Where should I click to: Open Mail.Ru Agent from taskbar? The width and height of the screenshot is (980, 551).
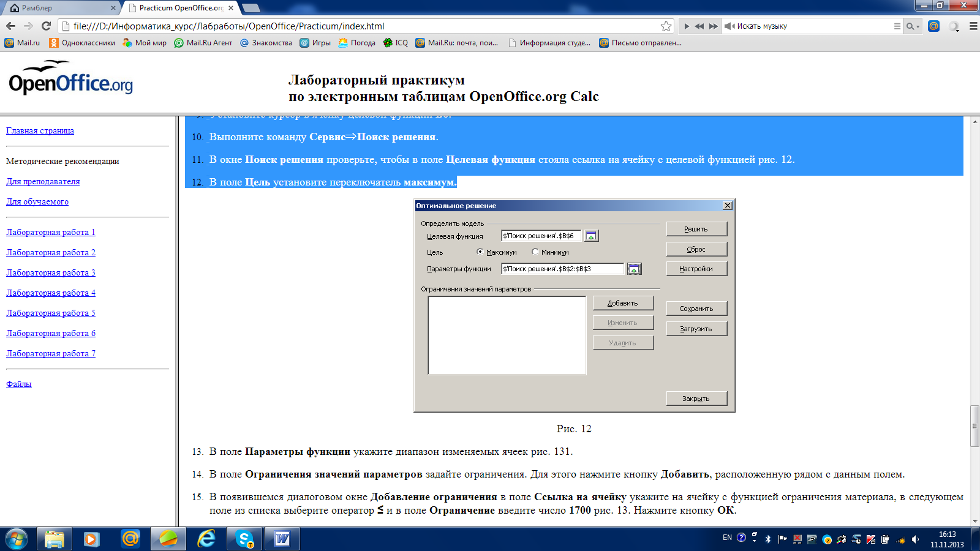tap(130, 539)
